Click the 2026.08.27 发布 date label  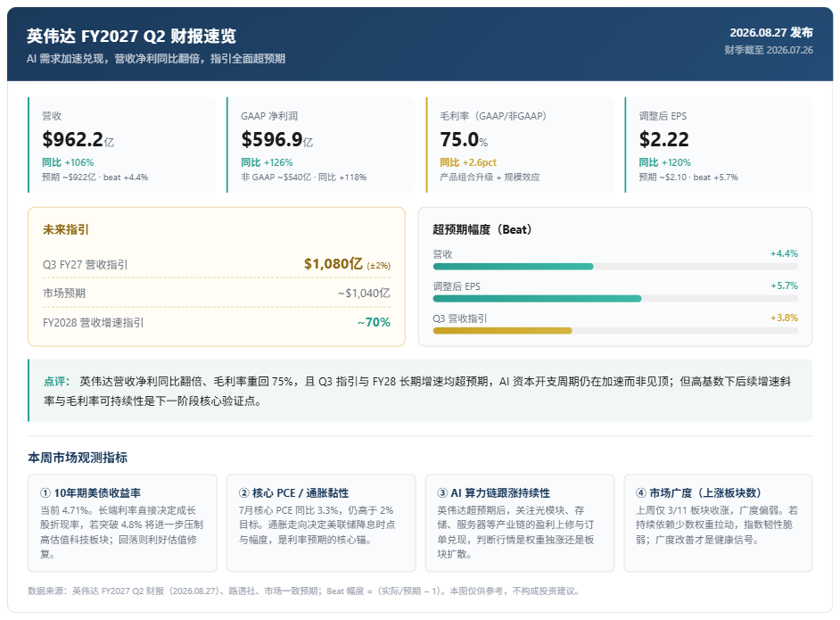point(771,33)
